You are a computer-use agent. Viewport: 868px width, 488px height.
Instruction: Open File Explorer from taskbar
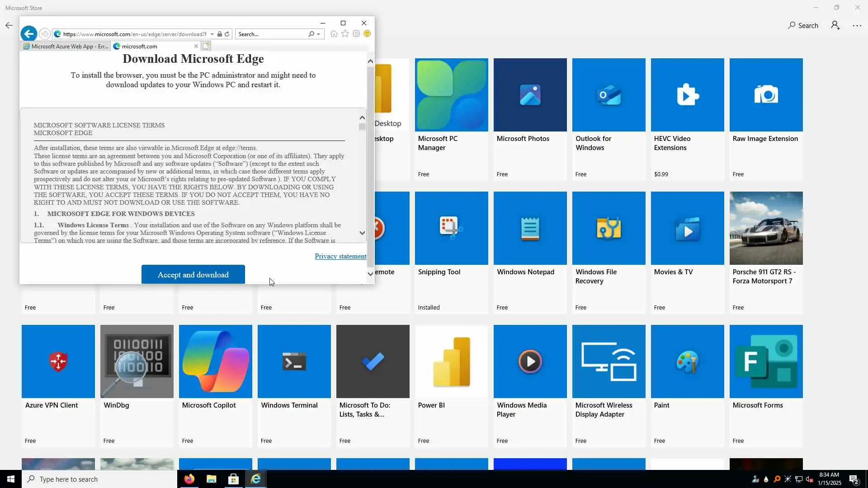pyautogui.click(x=211, y=479)
